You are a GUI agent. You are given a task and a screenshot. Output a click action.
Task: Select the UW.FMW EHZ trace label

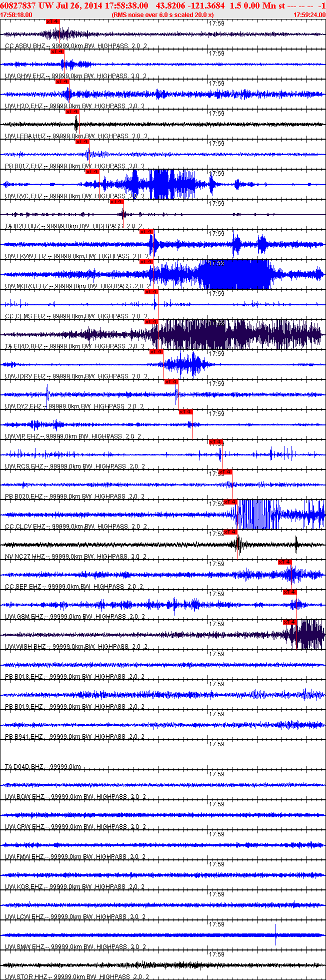(75, 857)
